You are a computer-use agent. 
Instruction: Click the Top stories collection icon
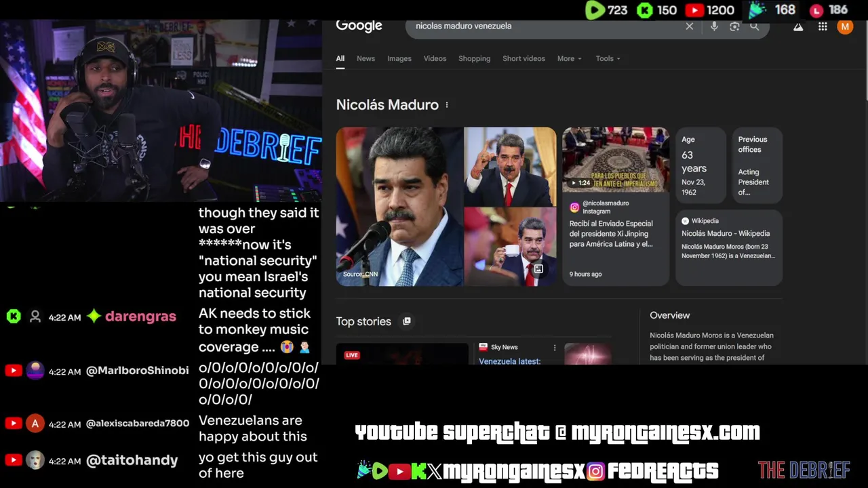coord(407,321)
